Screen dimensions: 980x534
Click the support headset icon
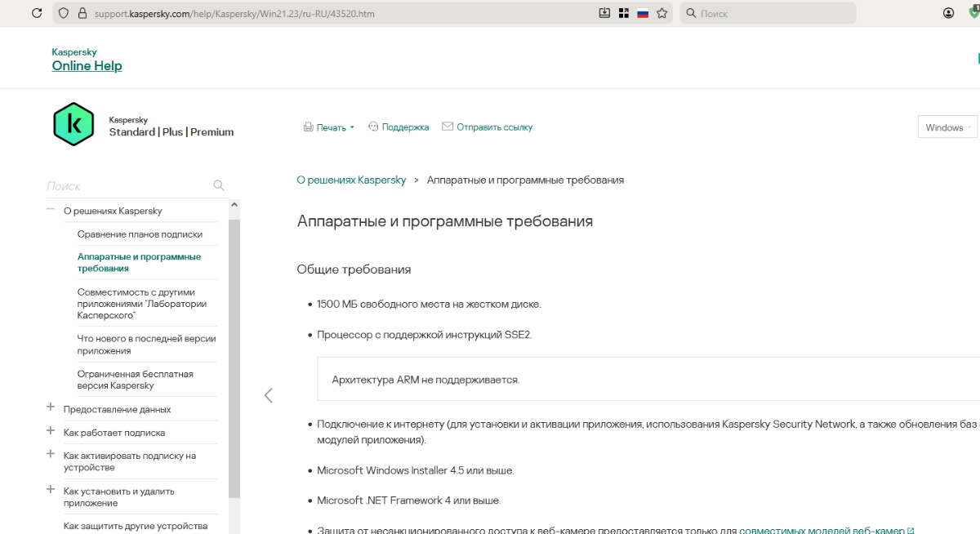click(373, 127)
